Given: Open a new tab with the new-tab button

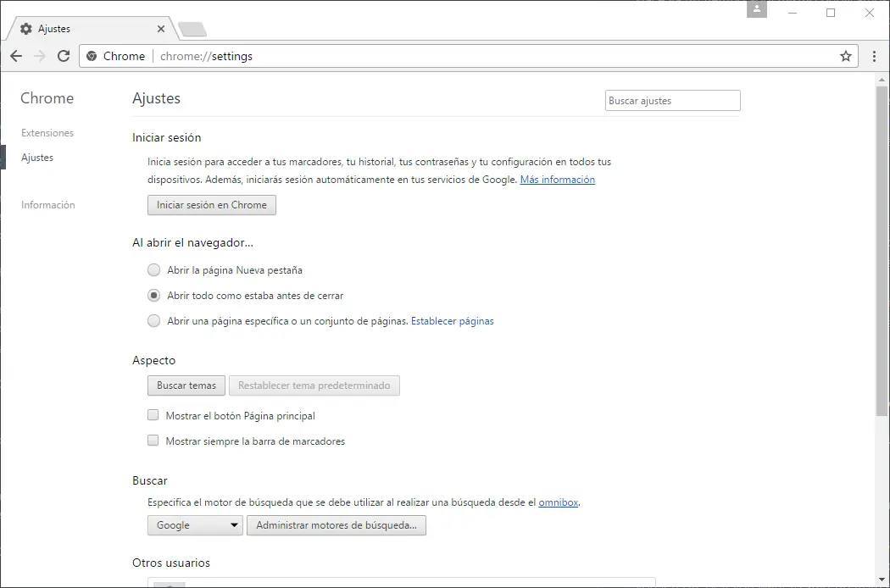Looking at the screenshot, I should point(192,29).
